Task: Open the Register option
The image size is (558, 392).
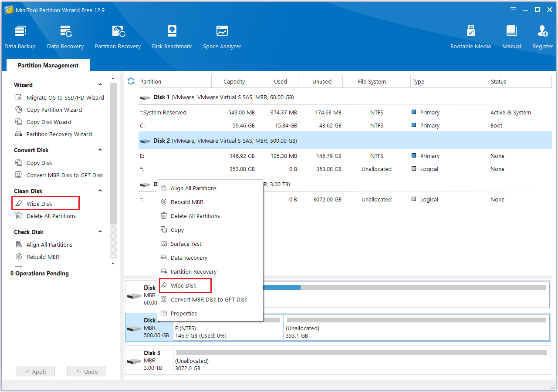Action: [542, 37]
